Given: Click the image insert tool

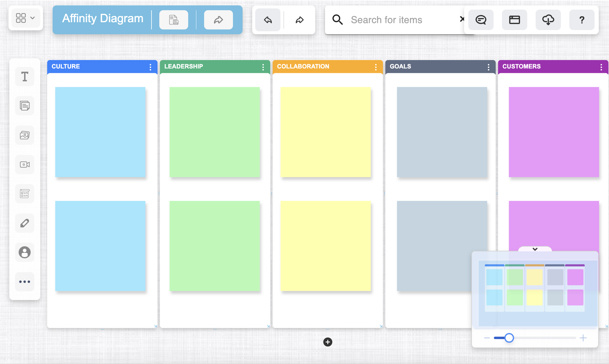Looking at the screenshot, I should [25, 135].
